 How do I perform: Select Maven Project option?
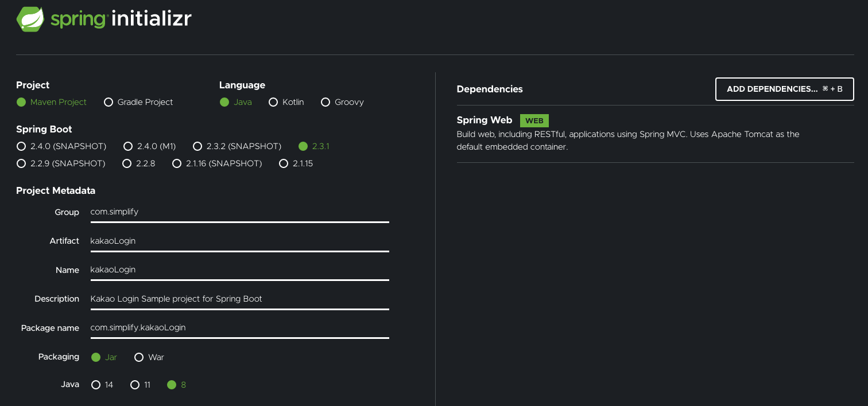pos(21,102)
